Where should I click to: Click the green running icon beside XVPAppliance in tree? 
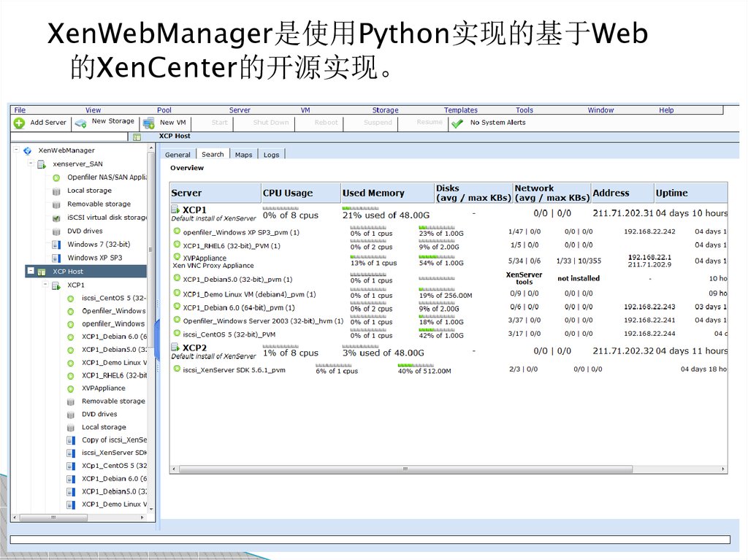(71, 388)
